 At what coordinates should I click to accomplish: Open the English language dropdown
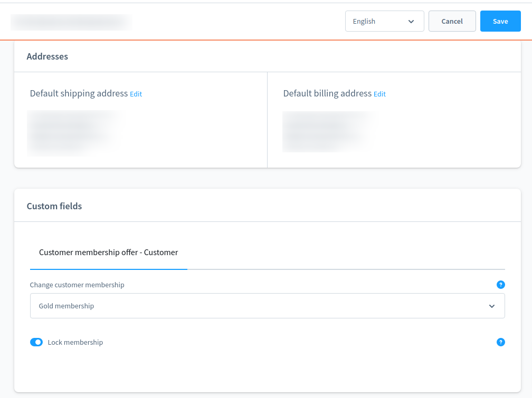point(384,22)
